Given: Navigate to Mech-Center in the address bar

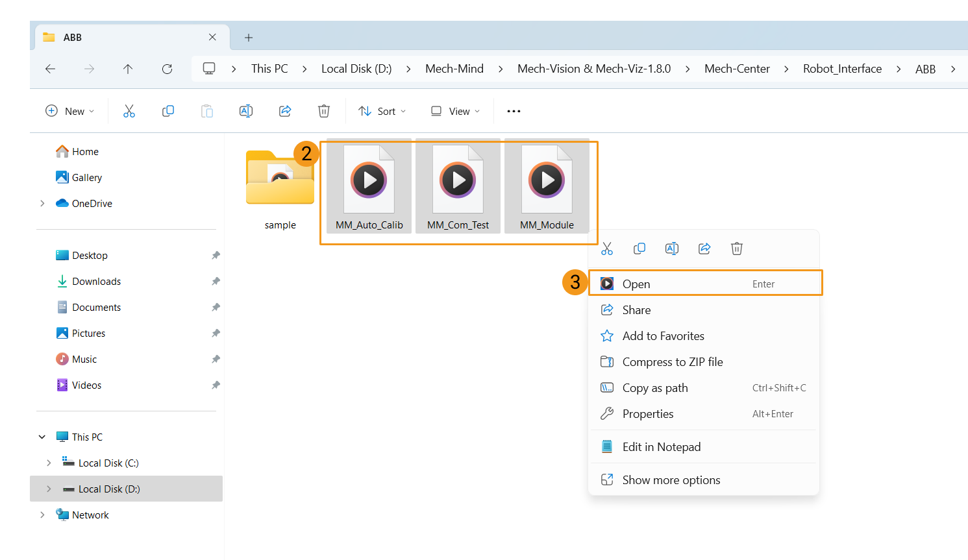Looking at the screenshot, I should [737, 69].
